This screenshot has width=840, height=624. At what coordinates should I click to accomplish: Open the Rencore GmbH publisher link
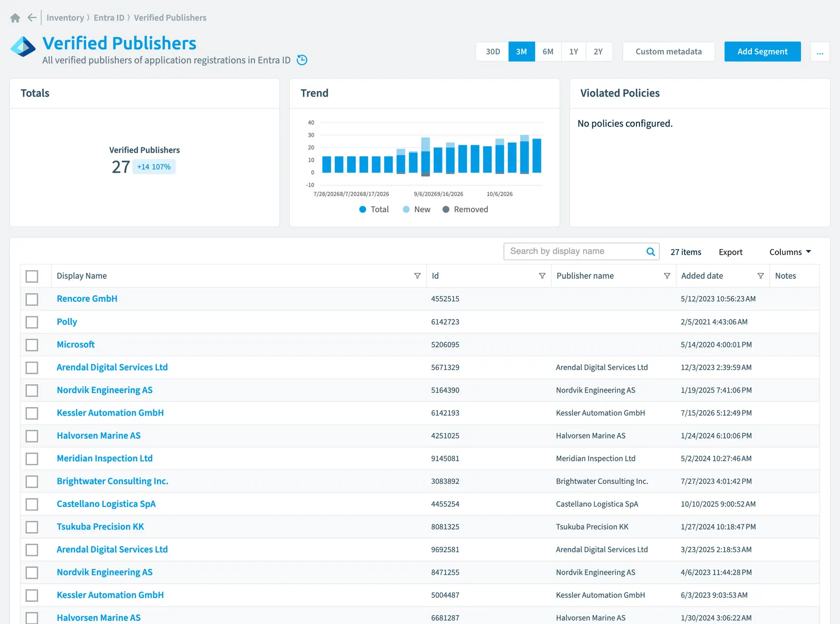(x=87, y=299)
